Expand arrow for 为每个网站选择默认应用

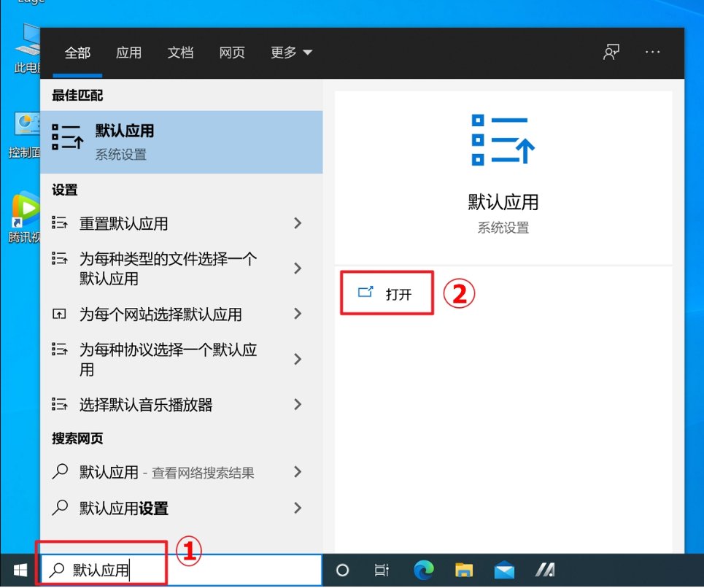tap(297, 314)
